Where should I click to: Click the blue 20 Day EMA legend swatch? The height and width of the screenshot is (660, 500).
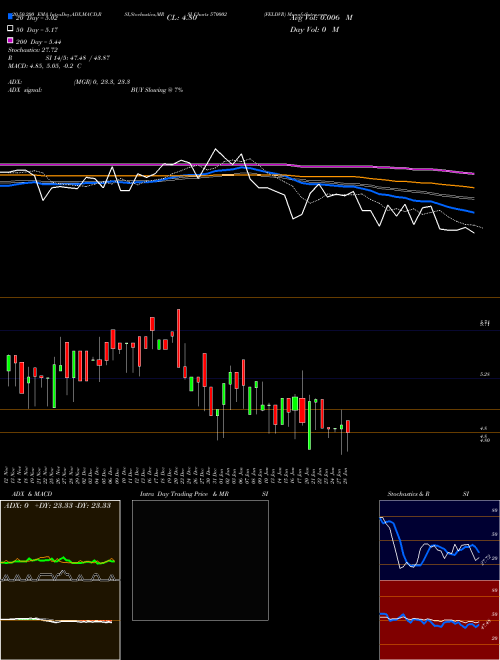pos(11,16)
